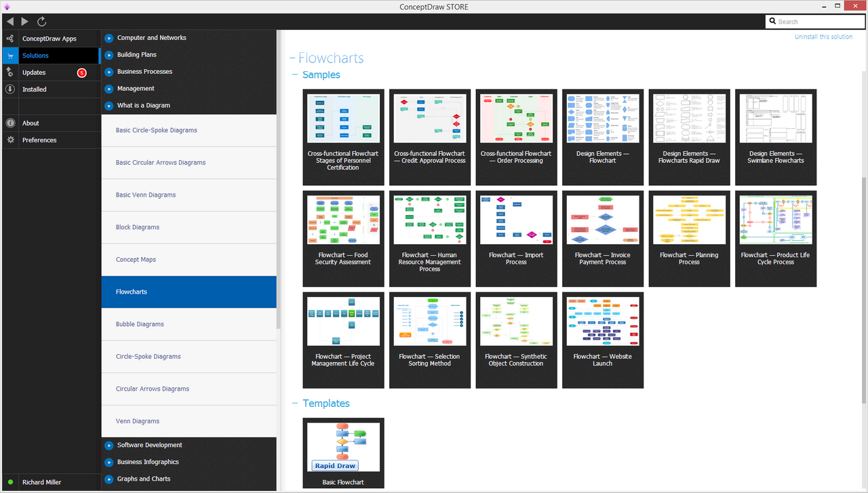Click the Search input field
868x493 pixels.
click(816, 22)
